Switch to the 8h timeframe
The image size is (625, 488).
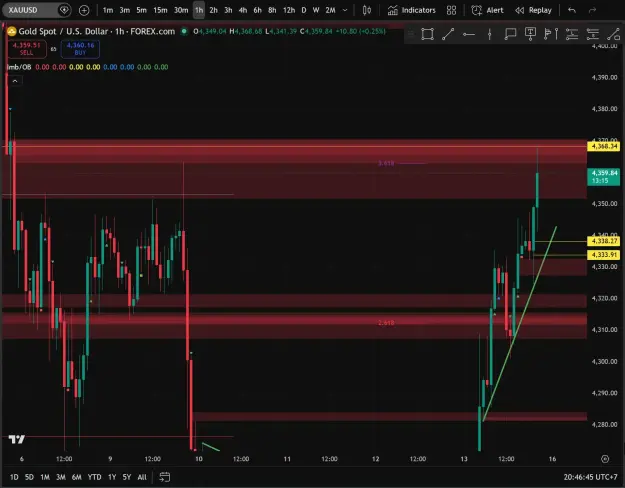point(272,10)
